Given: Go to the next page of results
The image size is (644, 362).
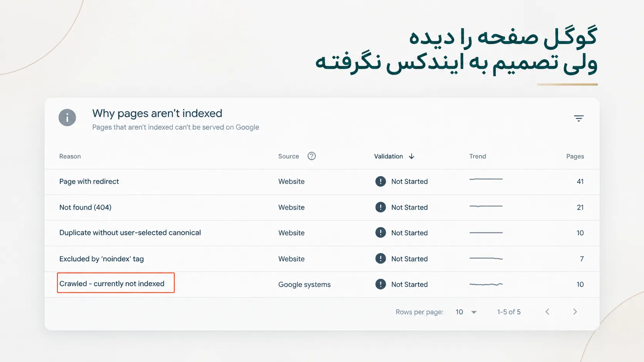Looking at the screenshot, I should [x=575, y=312].
